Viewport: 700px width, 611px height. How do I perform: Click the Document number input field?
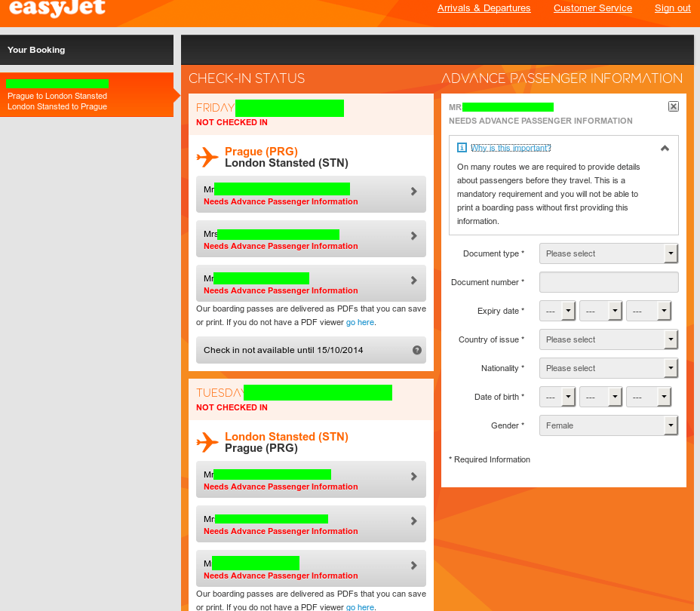point(609,282)
